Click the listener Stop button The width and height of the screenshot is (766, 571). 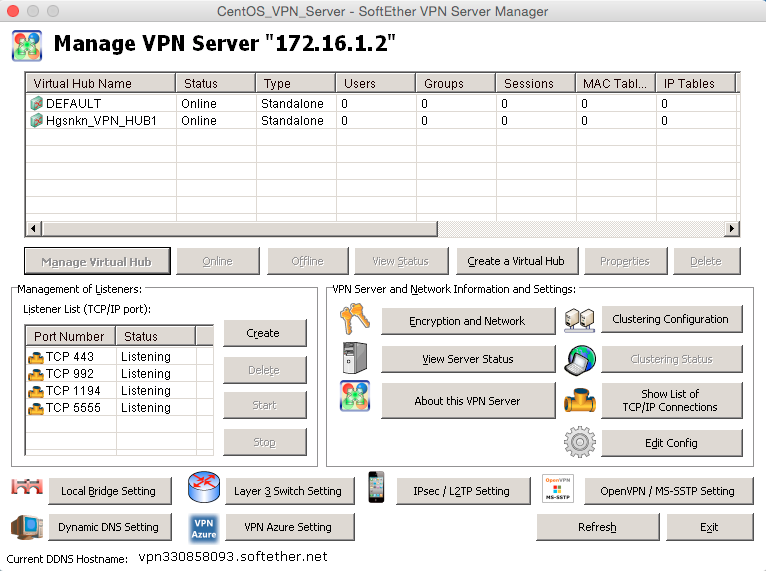coord(264,442)
